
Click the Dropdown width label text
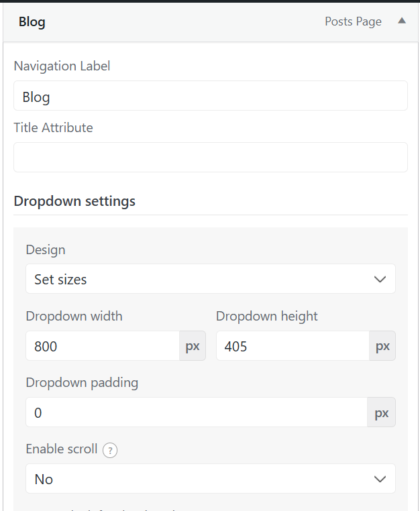pos(74,316)
